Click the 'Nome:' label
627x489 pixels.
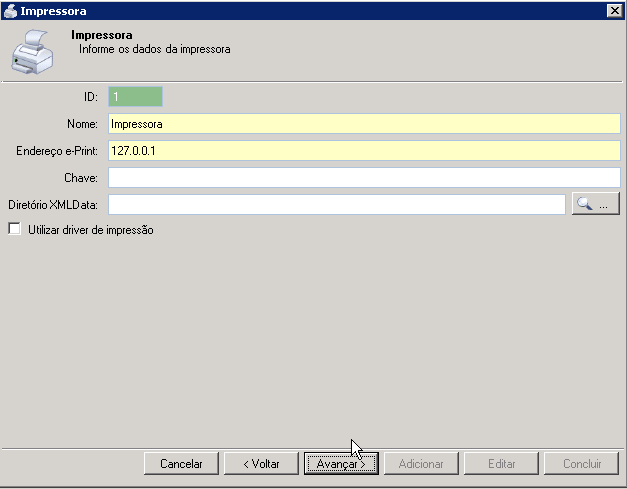point(82,124)
